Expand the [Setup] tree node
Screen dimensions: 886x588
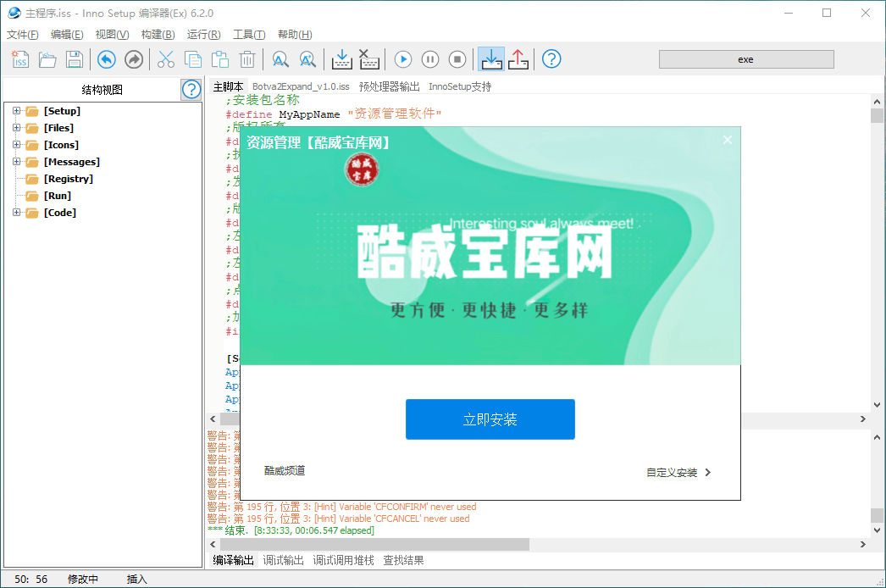(16, 111)
